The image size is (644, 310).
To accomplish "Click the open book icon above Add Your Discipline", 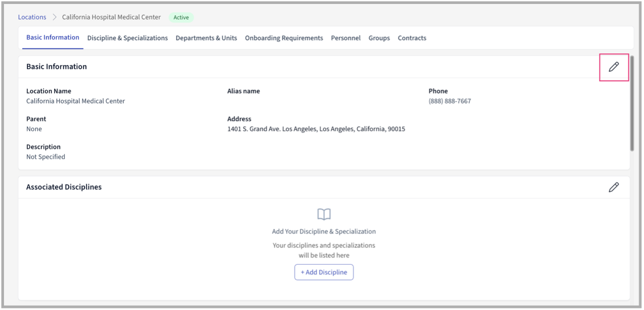I will click(x=324, y=215).
